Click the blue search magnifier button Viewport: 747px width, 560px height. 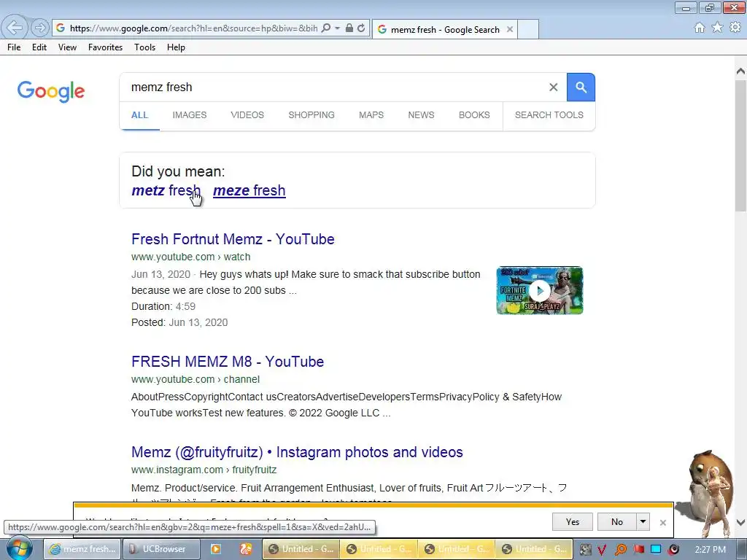(x=581, y=87)
